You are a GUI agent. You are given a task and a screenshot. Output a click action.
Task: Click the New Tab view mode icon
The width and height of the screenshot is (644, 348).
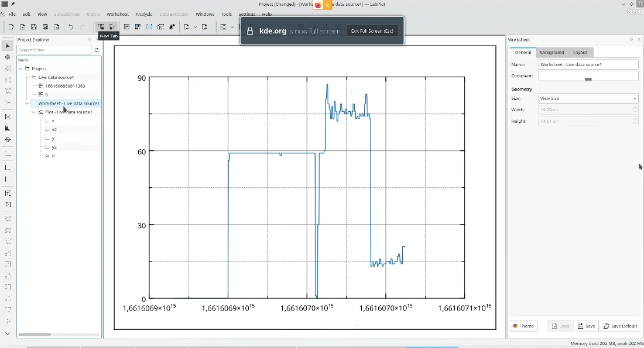(101, 27)
